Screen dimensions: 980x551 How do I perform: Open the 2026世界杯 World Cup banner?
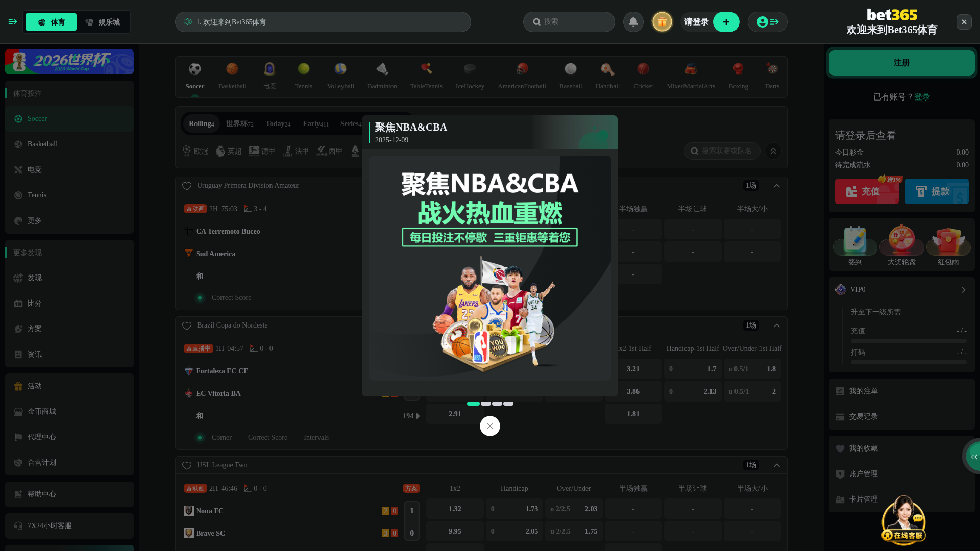(69, 62)
